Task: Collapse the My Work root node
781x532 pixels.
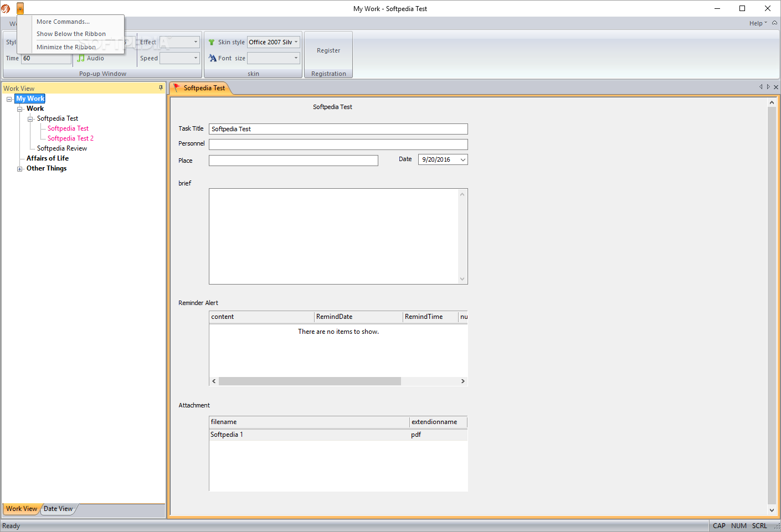Action: point(9,99)
